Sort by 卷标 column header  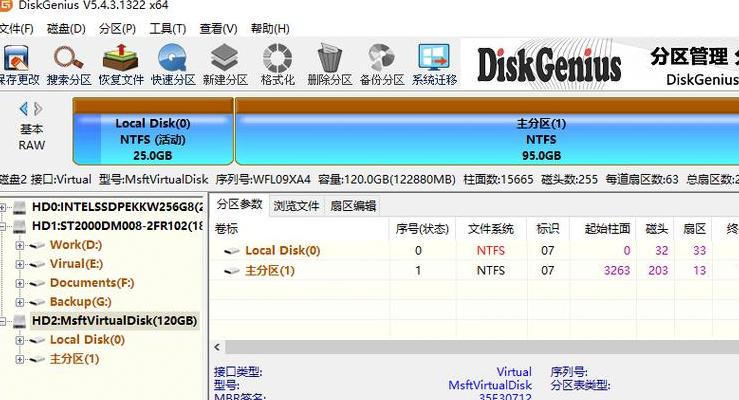300,229
